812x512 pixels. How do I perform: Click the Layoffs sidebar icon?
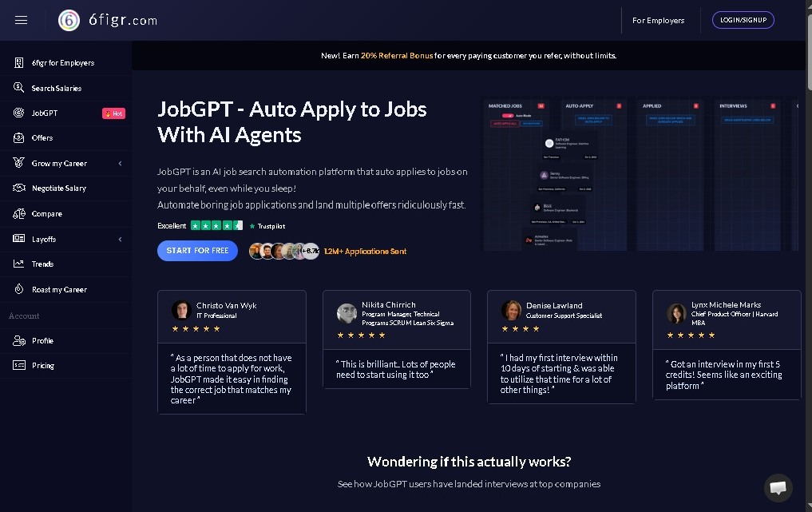pyautogui.click(x=18, y=238)
